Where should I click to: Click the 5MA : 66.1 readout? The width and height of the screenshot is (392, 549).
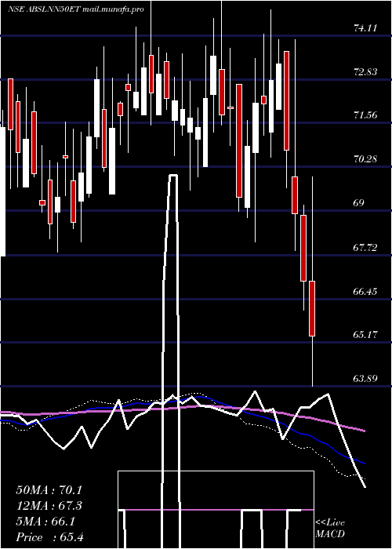(45, 522)
